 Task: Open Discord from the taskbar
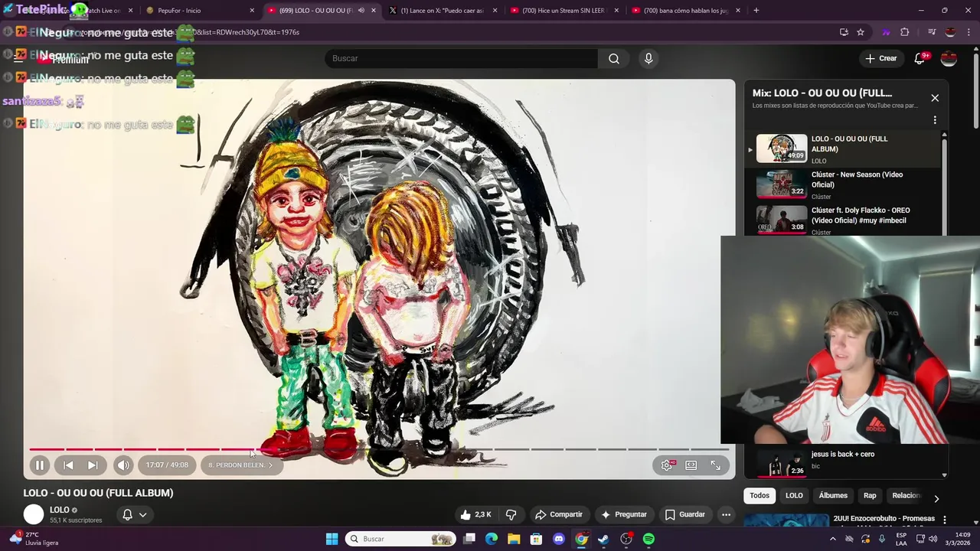(x=559, y=539)
